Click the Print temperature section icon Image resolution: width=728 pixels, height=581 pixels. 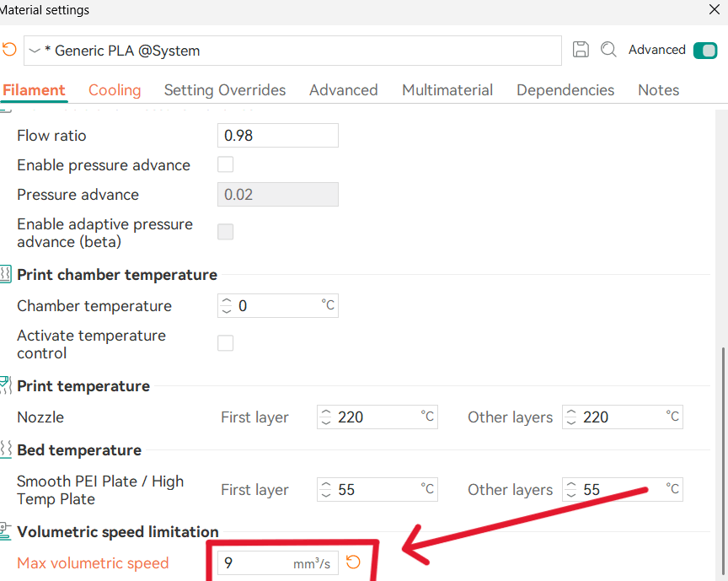click(6, 385)
